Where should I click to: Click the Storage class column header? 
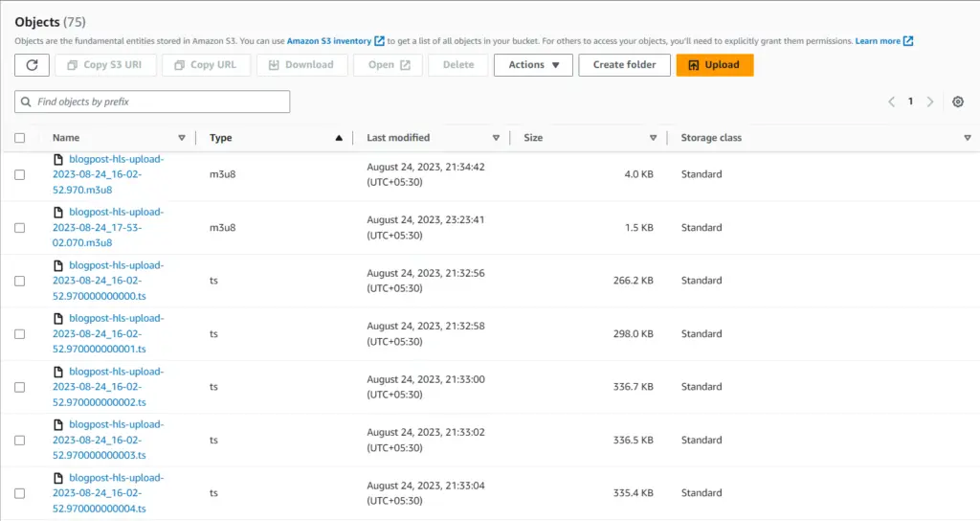click(x=711, y=138)
